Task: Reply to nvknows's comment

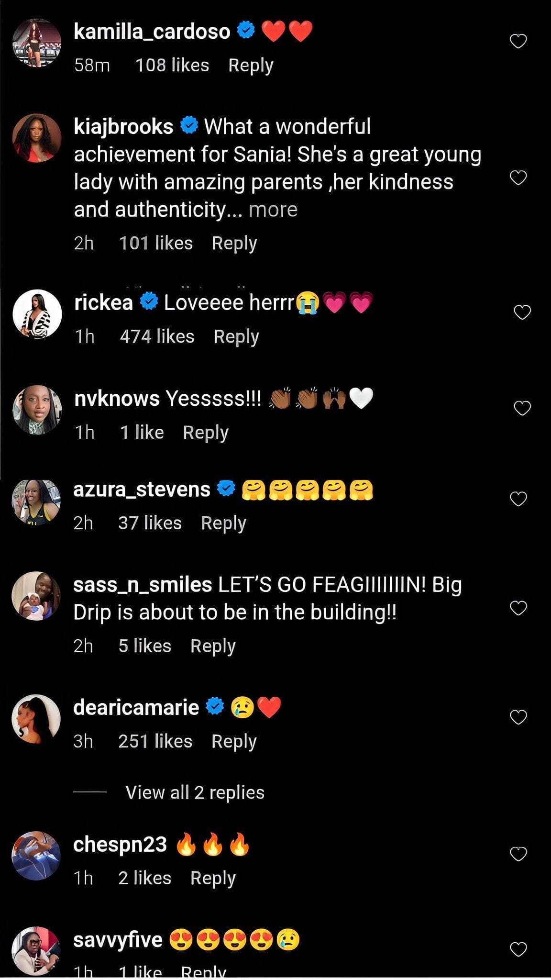Action: [x=206, y=432]
